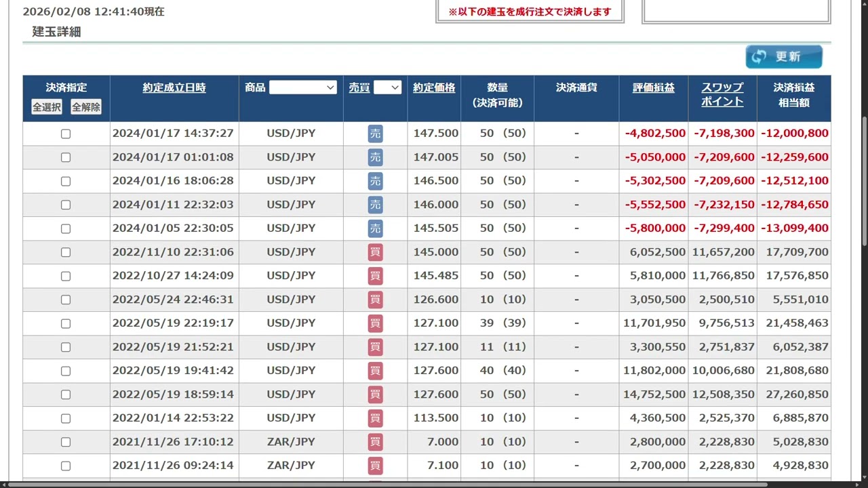Click the 買 badge for the 113.500 position
Screen dimensions: 868x488
[x=375, y=418]
